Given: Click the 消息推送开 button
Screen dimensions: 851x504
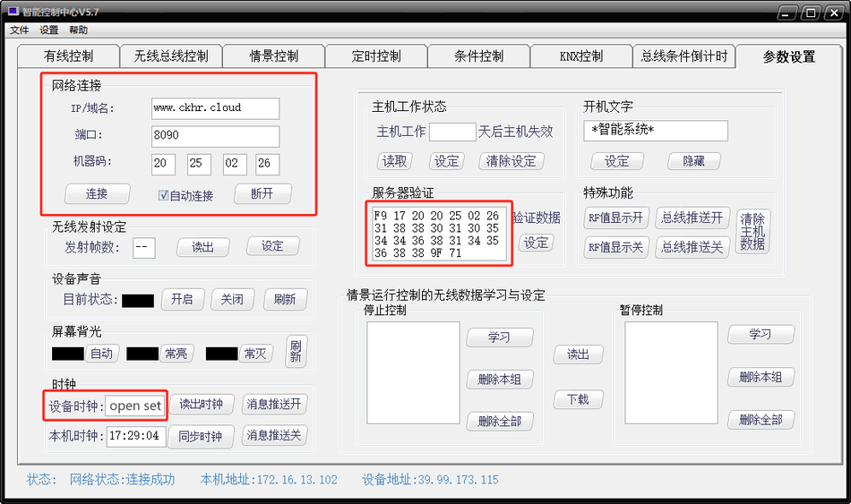Looking at the screenshot, I should click(274, 404).
